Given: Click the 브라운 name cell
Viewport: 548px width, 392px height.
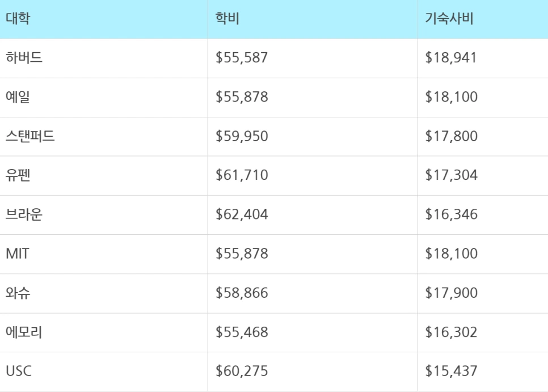Looking at the screenshot, I should pos(24,214).
